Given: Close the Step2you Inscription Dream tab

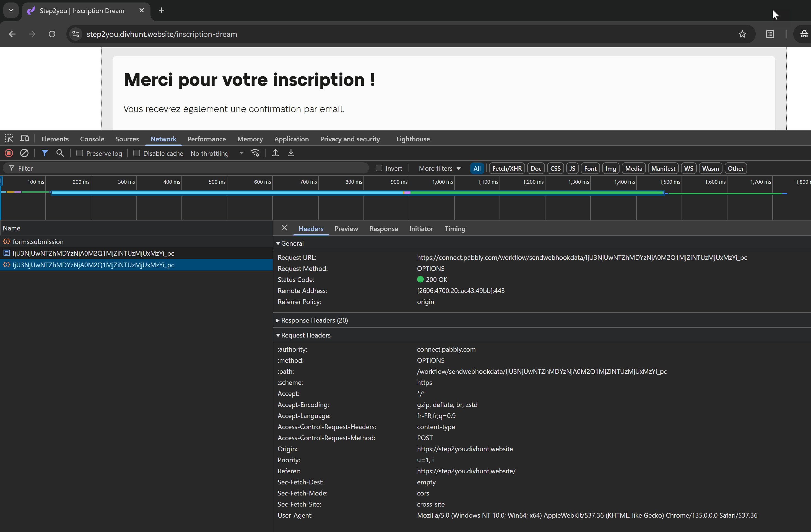Looking at the screenshot, I should (x=142, y=11).
